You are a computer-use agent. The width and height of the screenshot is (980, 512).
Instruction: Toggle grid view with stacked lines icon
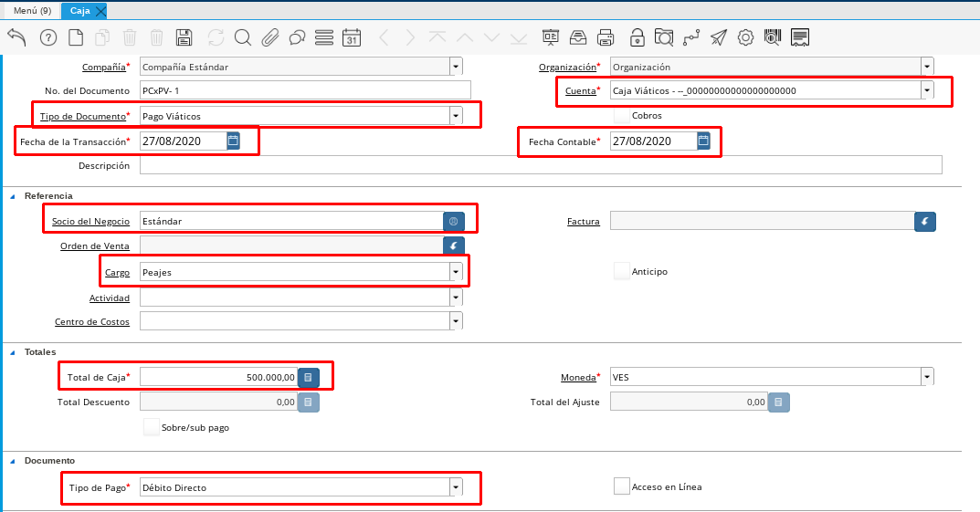(x=323, y=37)
